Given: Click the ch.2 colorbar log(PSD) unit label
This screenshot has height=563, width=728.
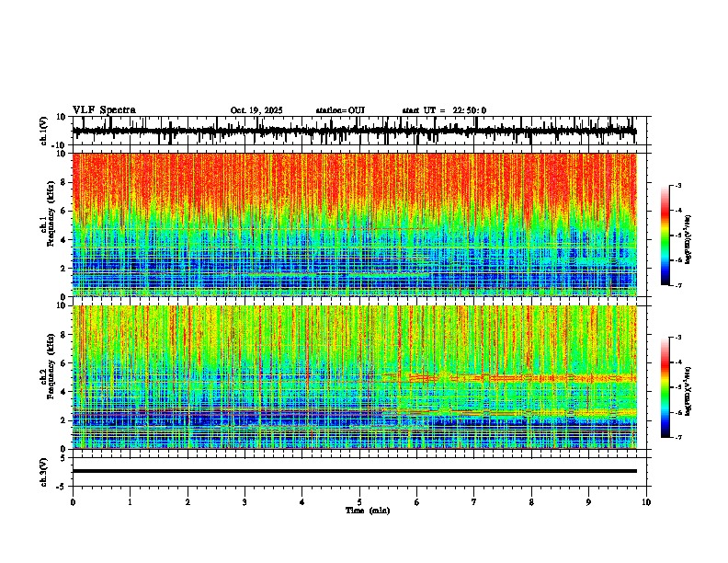Looking at the screenshot, I should click(688, 391).
